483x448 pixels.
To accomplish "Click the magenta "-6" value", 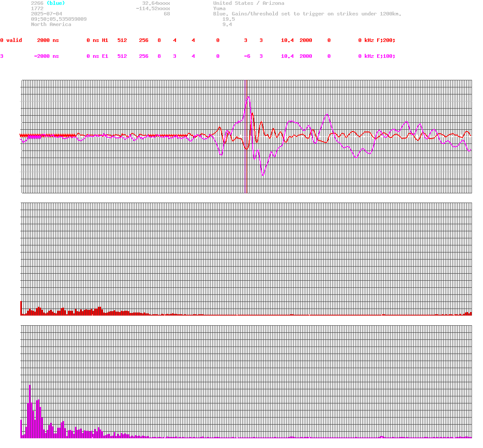I will click(247, 56).
